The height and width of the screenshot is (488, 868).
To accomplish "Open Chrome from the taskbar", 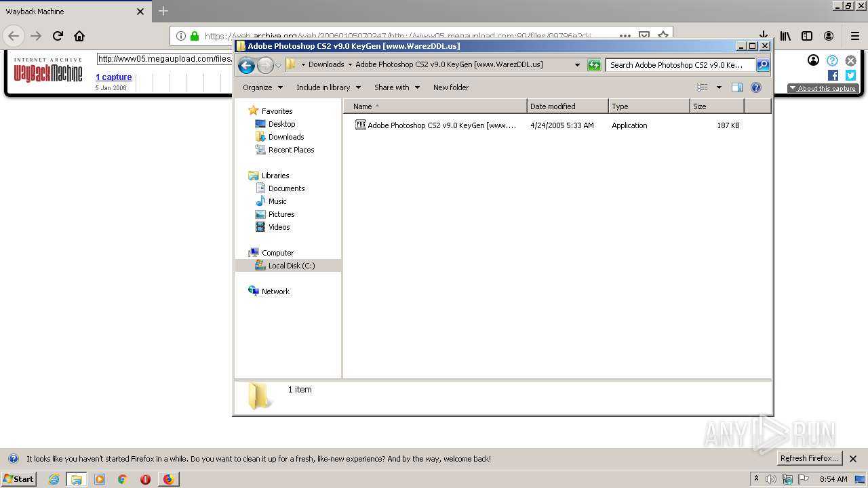I will click(122, 479).
